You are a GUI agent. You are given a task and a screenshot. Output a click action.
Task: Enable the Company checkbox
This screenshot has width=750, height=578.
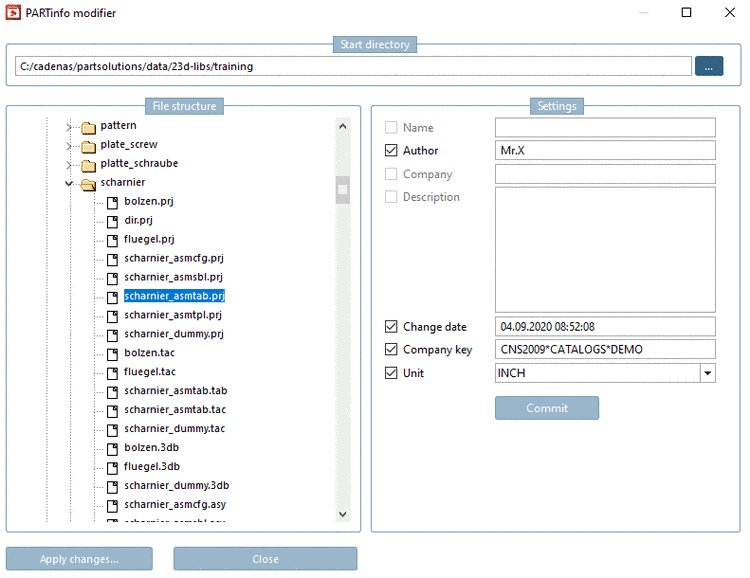(391, 174)
